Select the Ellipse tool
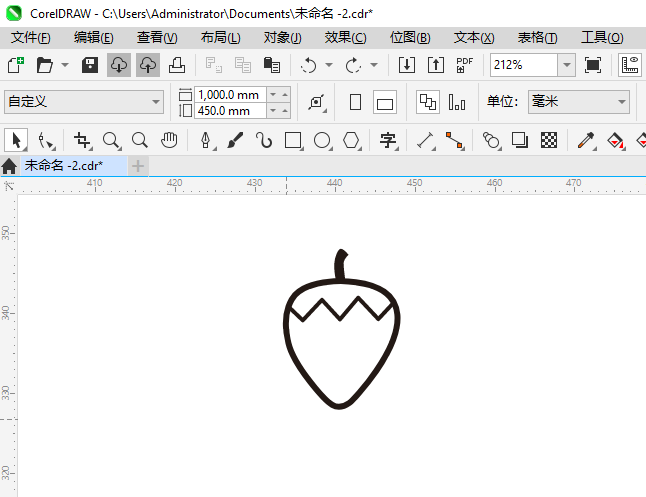Image resolution: width=646 pixels, height=497 pixels. click(322, 140)
